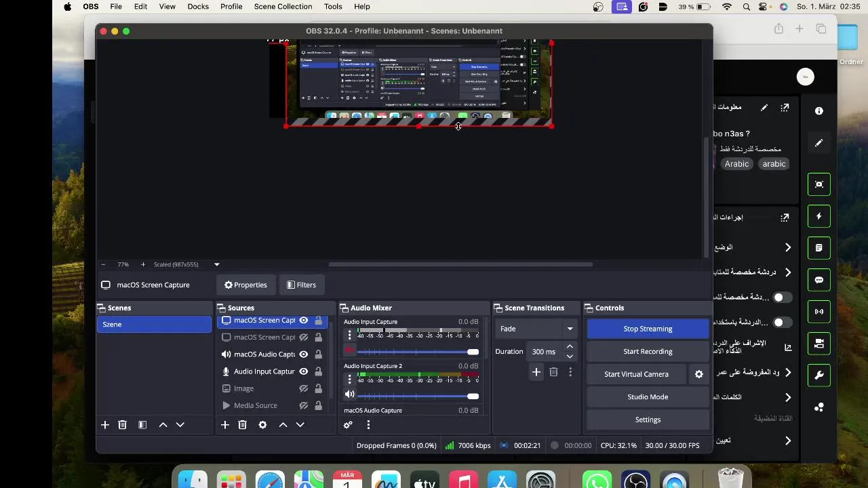
Task: Click broadcast signal icon in right sidebar
Action: click(819, 312)
